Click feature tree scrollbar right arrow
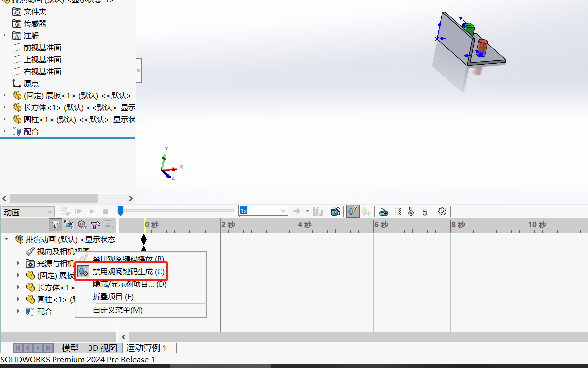 click(x=131, y=198)
